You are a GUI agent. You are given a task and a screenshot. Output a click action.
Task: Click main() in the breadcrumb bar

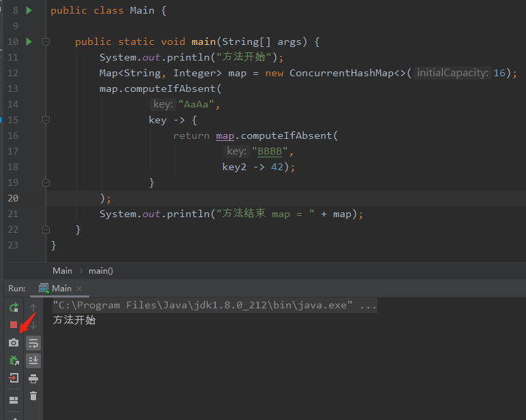click(101, 271)
